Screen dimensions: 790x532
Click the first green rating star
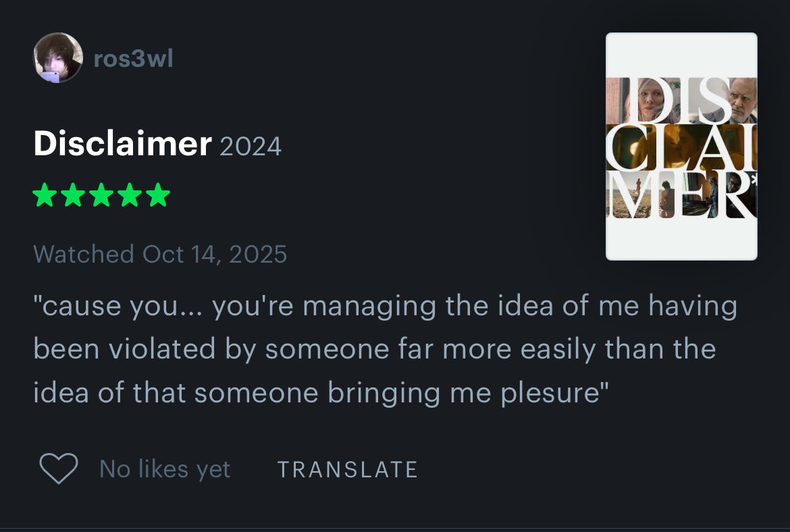point(45,195)
